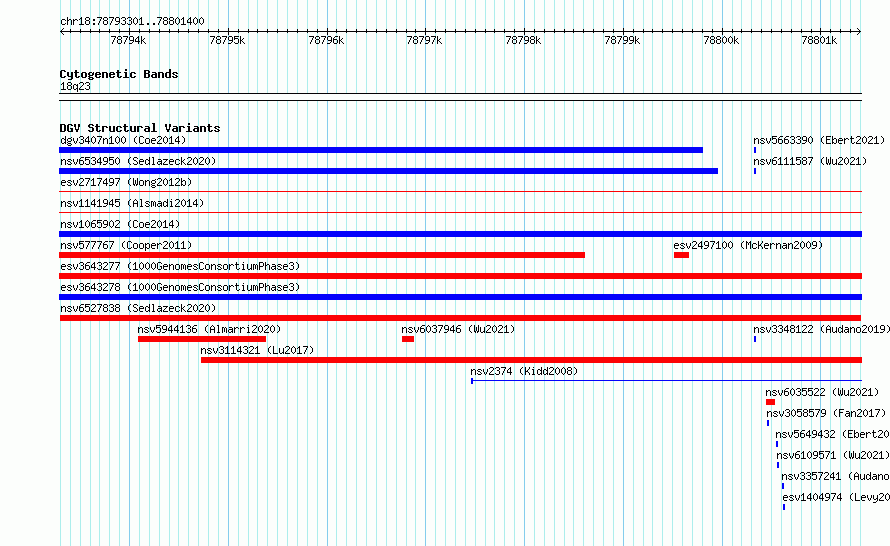Click the esv2717497 (Wong2012b) label
Viewport: 890px width, 546px height.
(126, 182)
